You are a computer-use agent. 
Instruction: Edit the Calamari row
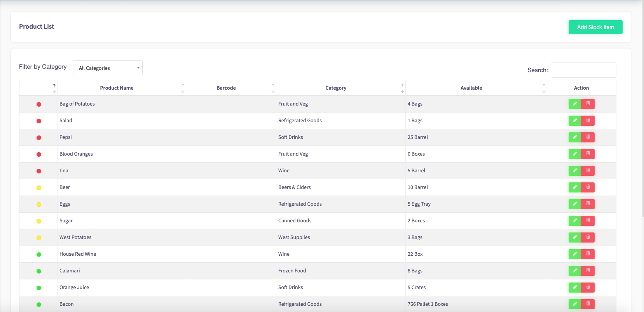coord(575,271)
